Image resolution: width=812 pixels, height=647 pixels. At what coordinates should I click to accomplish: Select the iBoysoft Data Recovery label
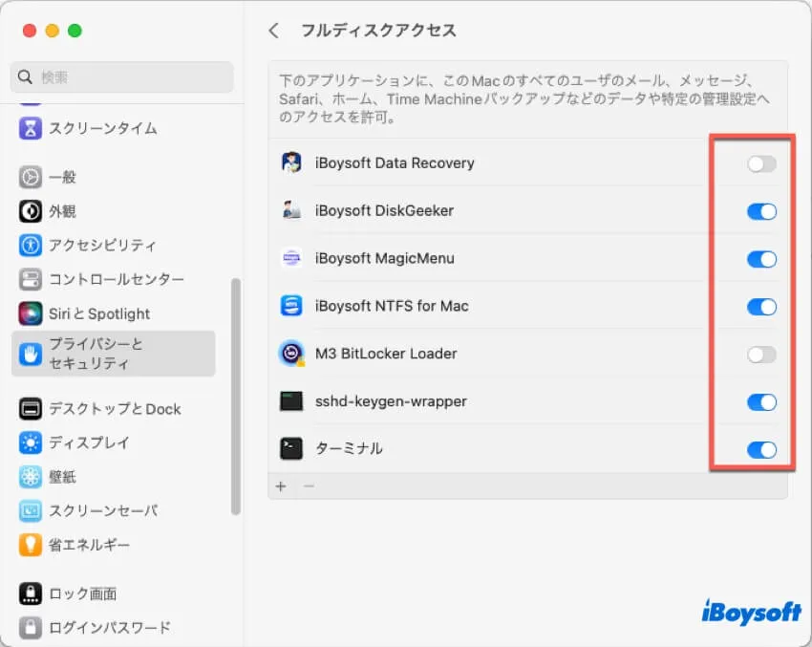(395, 163)
